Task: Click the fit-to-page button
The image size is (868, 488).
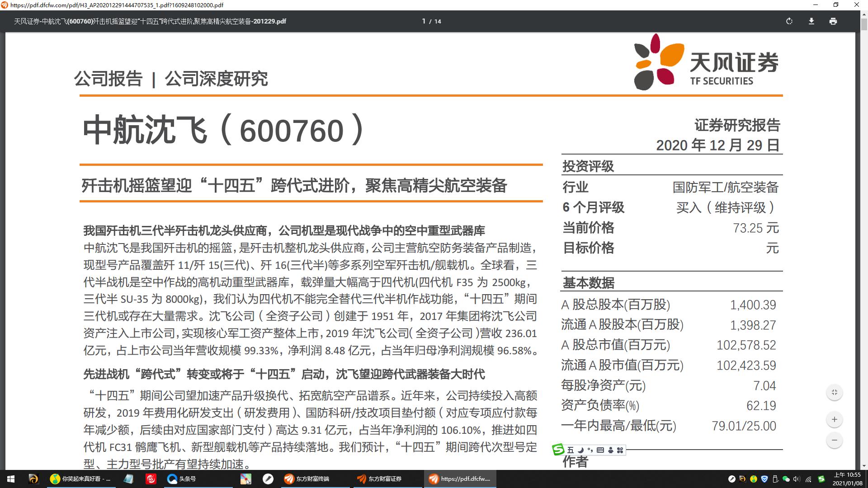Action: tap(835, 392)
